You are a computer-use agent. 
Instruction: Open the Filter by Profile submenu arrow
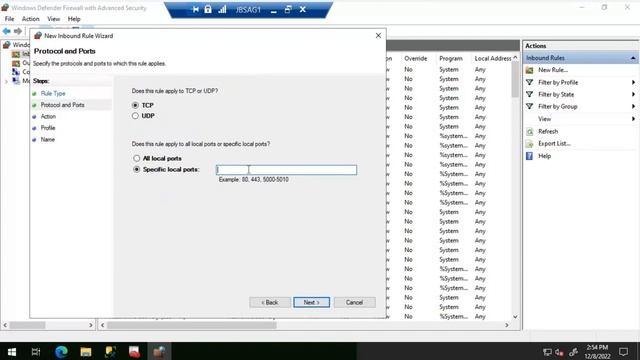pyautogui.click(x=633, y=82)
